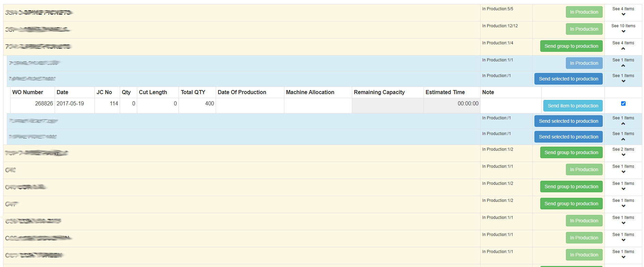Expand the See 10 Items chevron
Viewport: 644px width, 267px height.
pyautogui.click(x=623, y=31)
